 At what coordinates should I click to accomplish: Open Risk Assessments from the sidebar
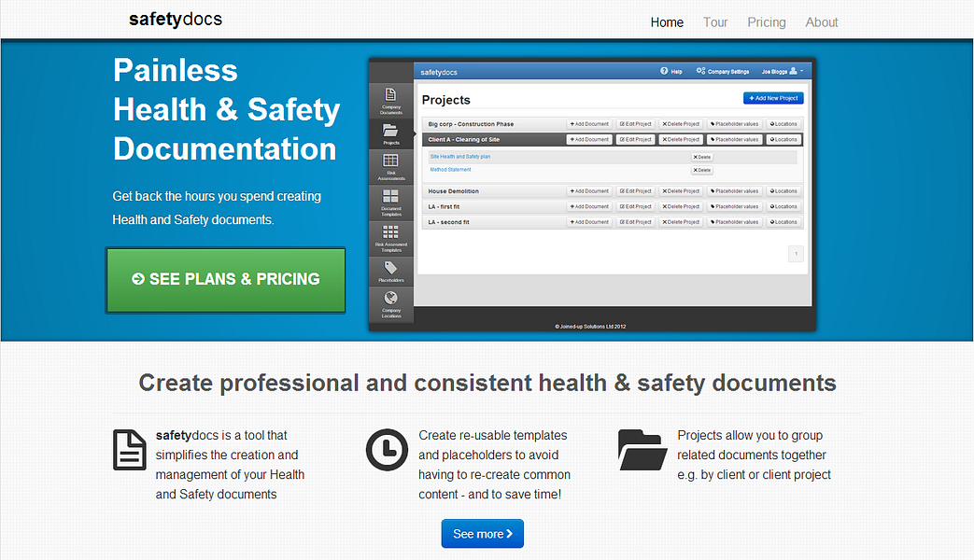pyautogui.click(x=390, y=167)
